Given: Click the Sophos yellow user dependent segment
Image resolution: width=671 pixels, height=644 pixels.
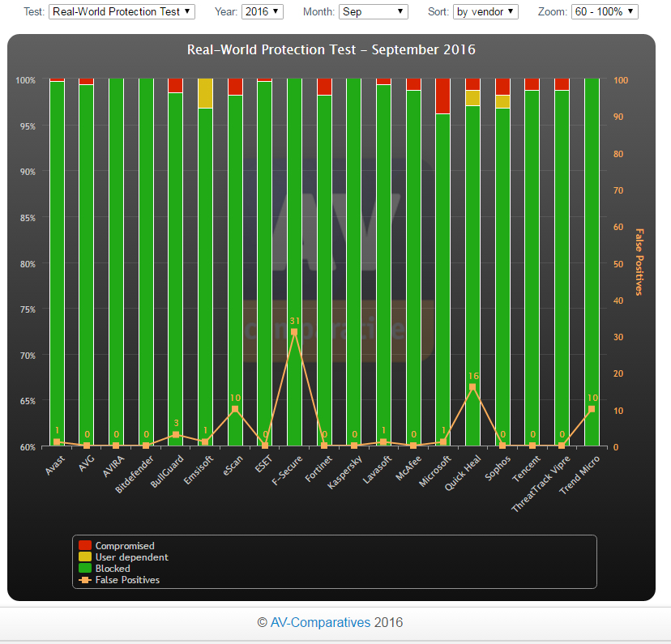Looking at the screenshot, I should (502, 102).
